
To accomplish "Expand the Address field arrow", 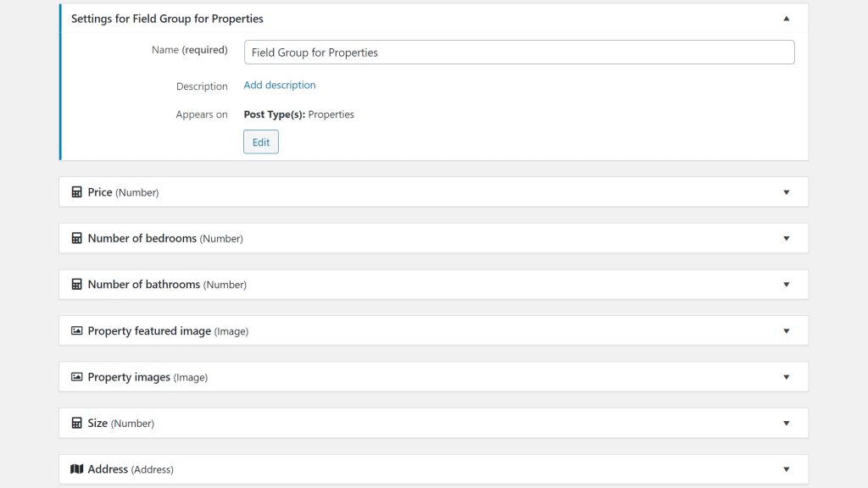I will 786,469.
